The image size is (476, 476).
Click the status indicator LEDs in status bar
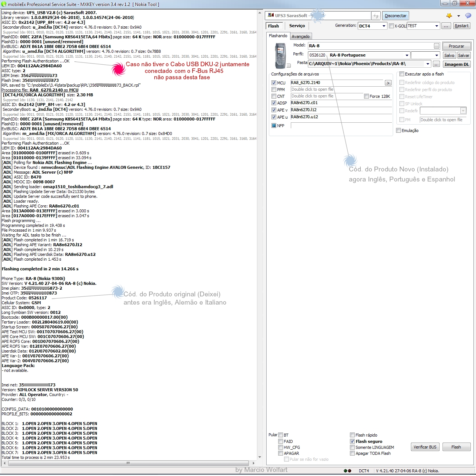pos(347,471)
